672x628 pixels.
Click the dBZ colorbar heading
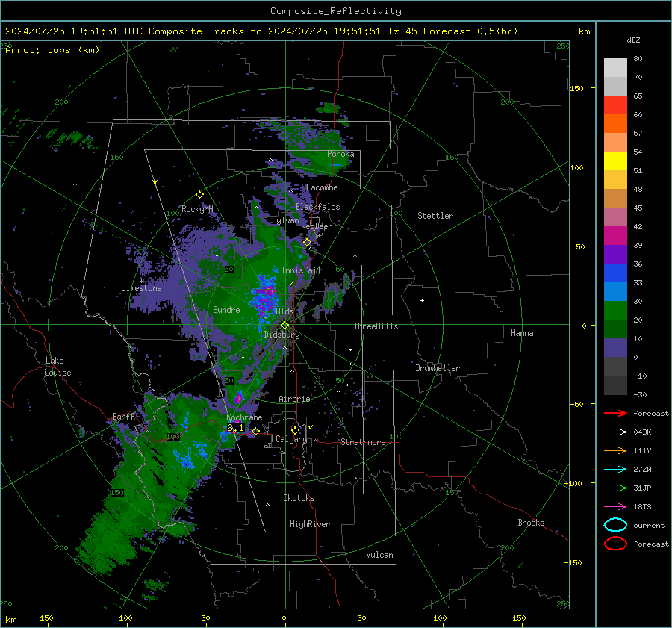tap(633, 40)
